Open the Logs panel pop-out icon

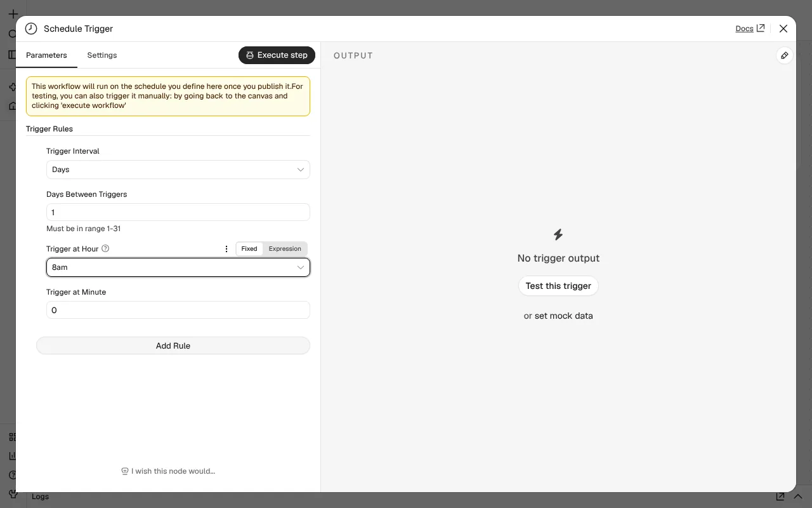(781, 497)
